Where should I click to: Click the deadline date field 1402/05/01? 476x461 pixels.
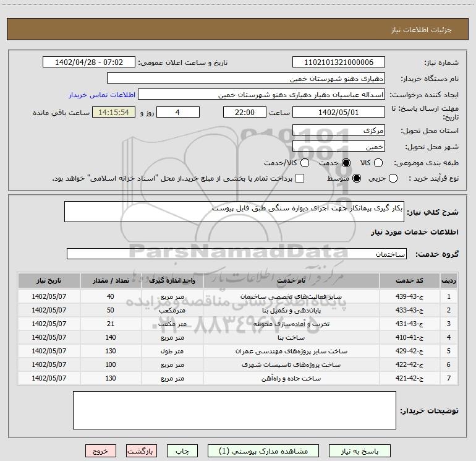pyautogui.click(x=339, y=113)
